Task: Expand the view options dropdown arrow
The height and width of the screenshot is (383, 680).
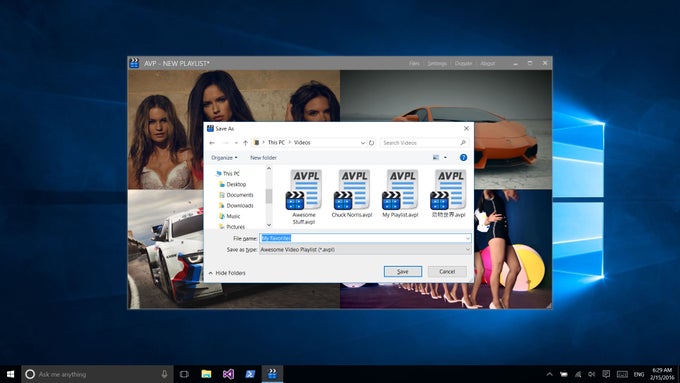Action: (x=445, y=157)
